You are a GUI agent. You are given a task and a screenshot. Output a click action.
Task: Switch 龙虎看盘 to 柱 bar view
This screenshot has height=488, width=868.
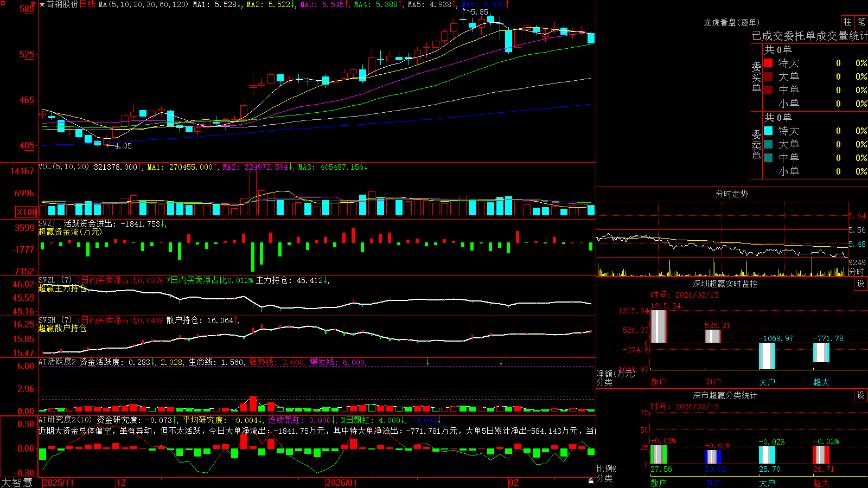[x=847, y=22]
